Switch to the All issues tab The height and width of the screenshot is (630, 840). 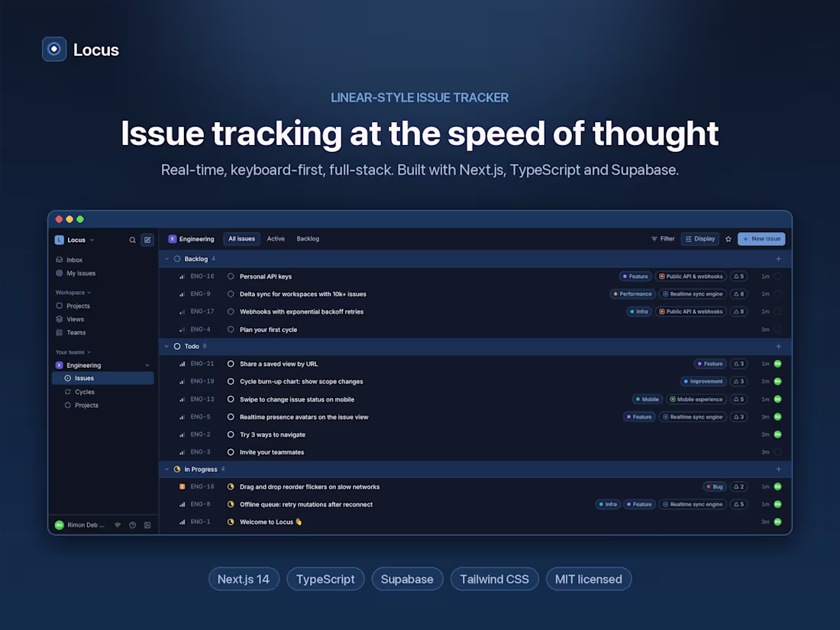pyautogui.click(x=241, y=239)
